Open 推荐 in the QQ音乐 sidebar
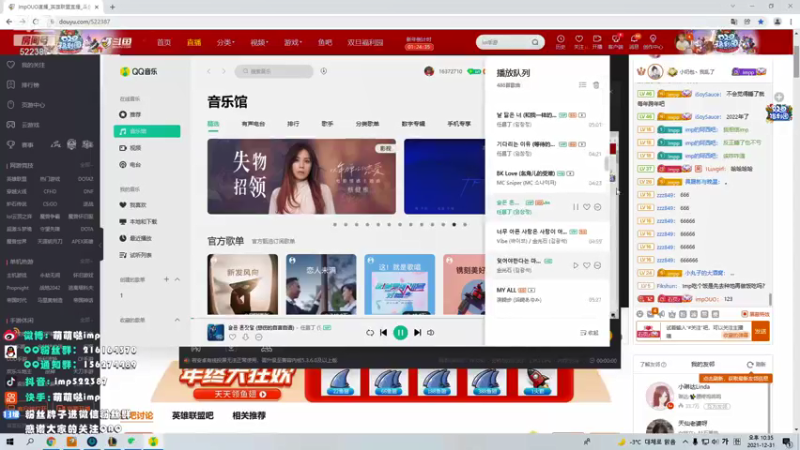The width and height of the screenshot is (800, 450). click(131, 115)
